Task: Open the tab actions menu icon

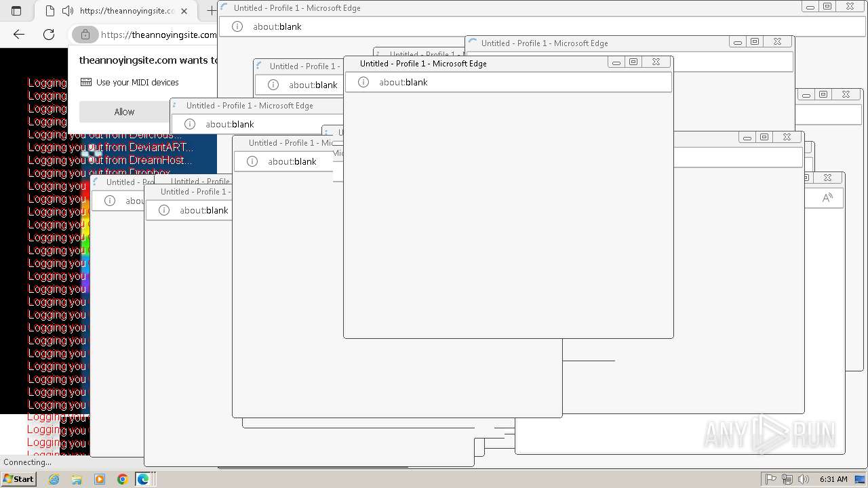Action: tap(16, 11)
